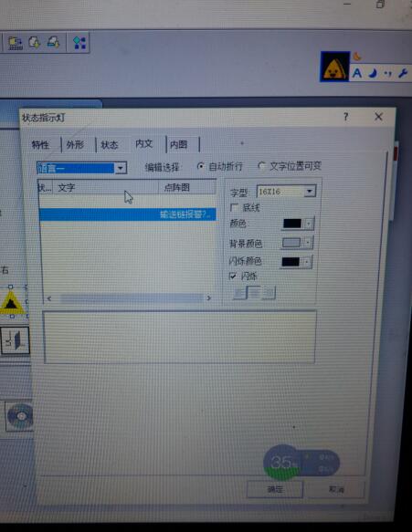Click the moon icon in input bar
The width and height of the screenshot is (412, 532).
373,73
